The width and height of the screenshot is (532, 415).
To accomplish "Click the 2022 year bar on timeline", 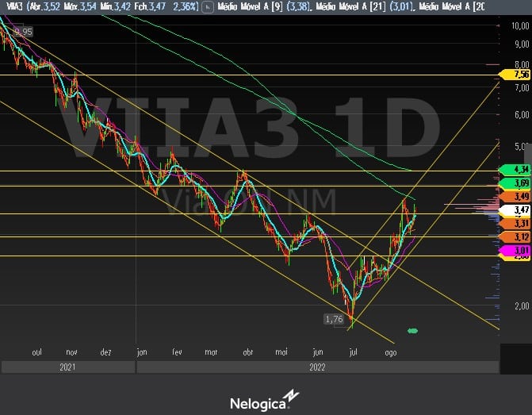I will (x=317, y=367).
